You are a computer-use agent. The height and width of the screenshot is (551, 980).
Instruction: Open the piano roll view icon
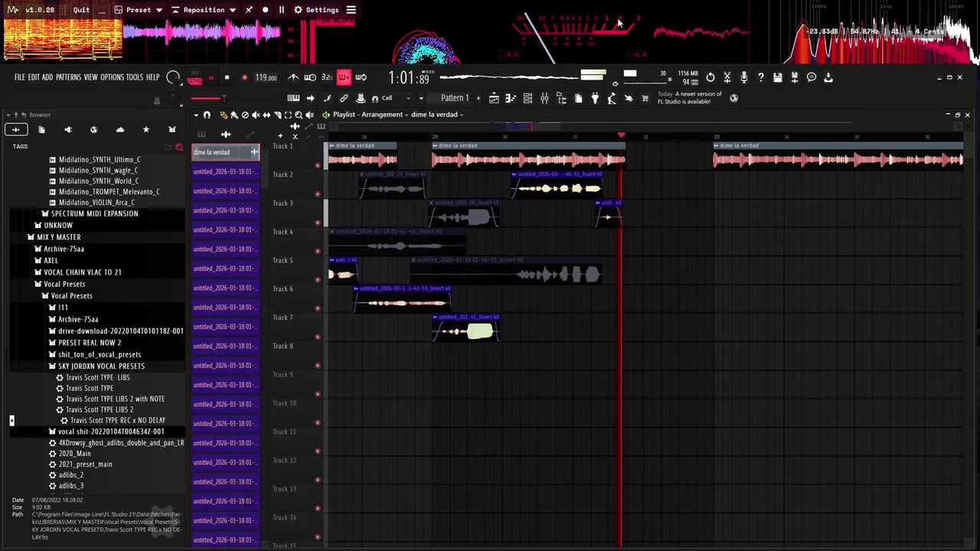tap(511, 98)
